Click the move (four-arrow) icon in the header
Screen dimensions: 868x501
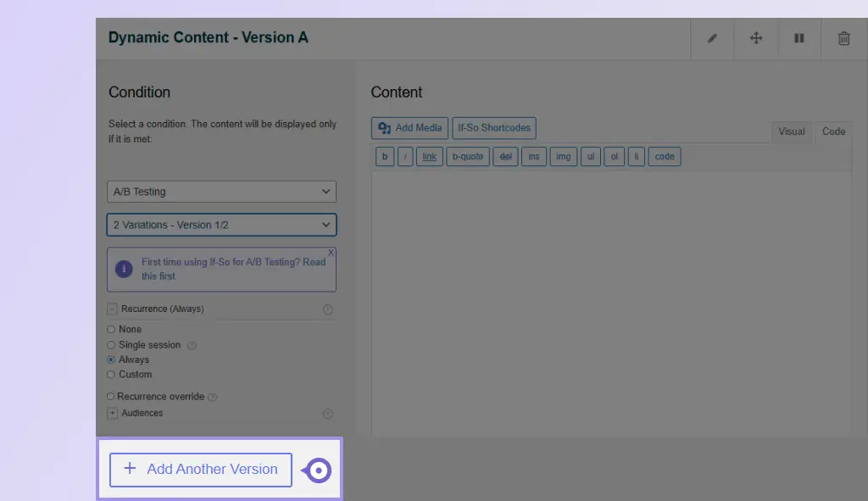coord(755,38)
